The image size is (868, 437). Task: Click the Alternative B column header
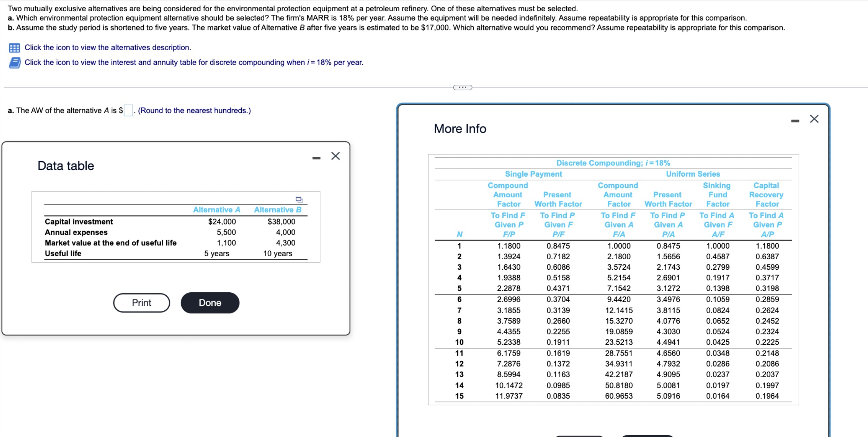[278, 210]
